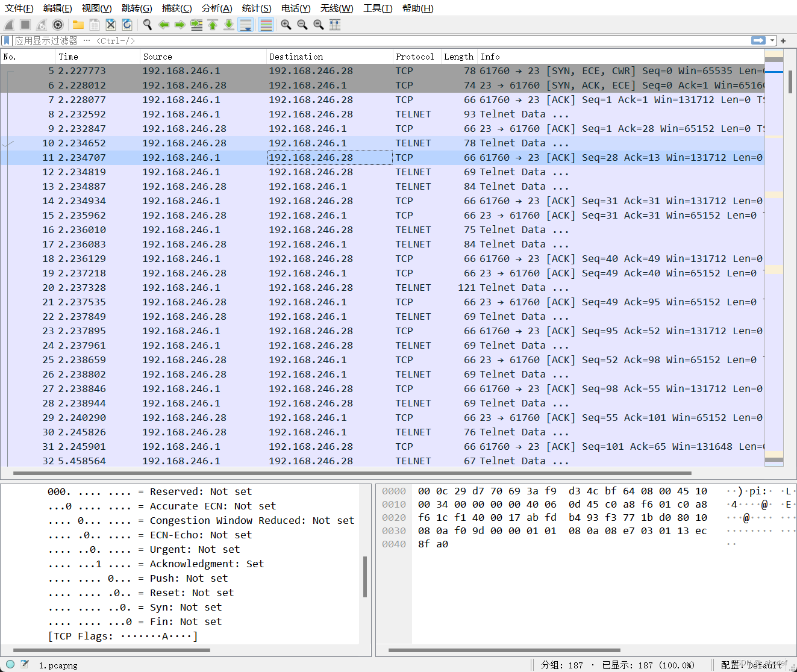This screenshot has width=797, height=672.
Task: Jump to the last packet
Action: click(229, 25)
